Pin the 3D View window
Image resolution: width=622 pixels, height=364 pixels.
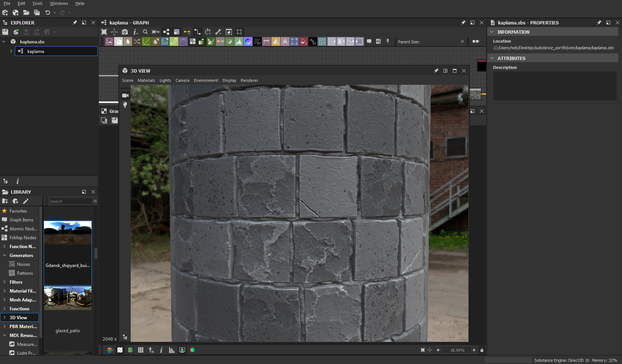436,71
